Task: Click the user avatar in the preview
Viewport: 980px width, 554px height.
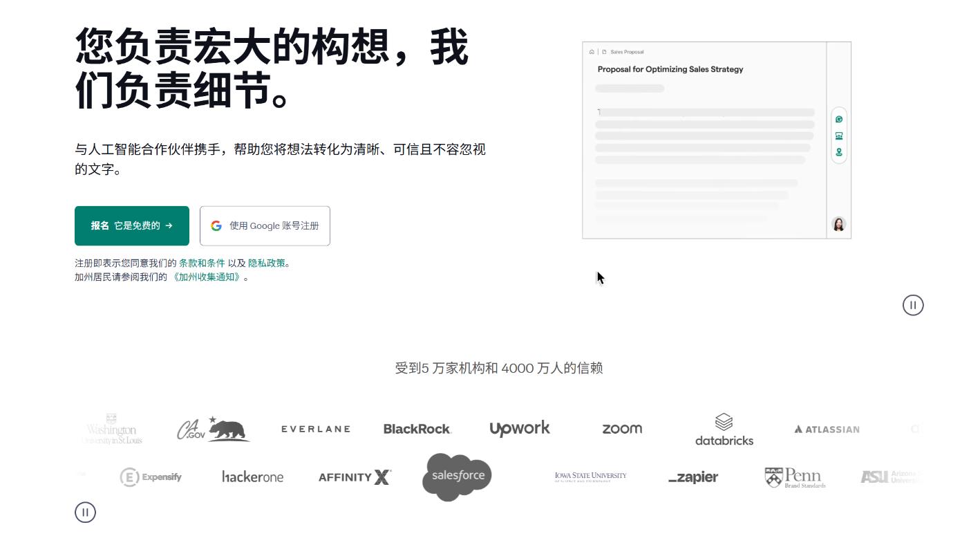Action: (839, 224)
